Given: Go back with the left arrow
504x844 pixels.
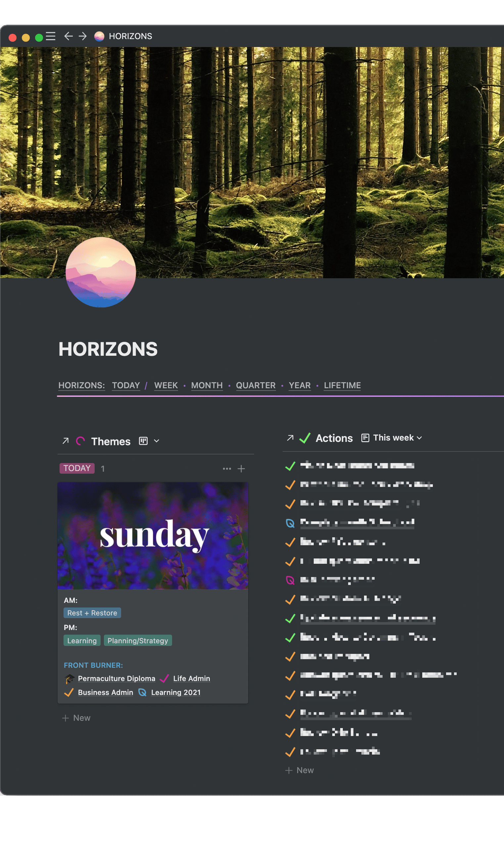Looking at the screenshot, I should pos(68,36).
